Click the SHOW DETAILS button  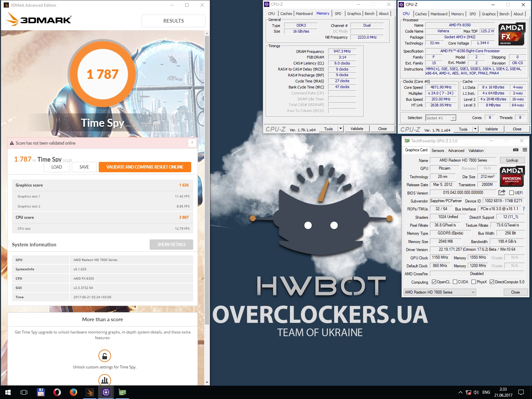[x=171, y=244]
